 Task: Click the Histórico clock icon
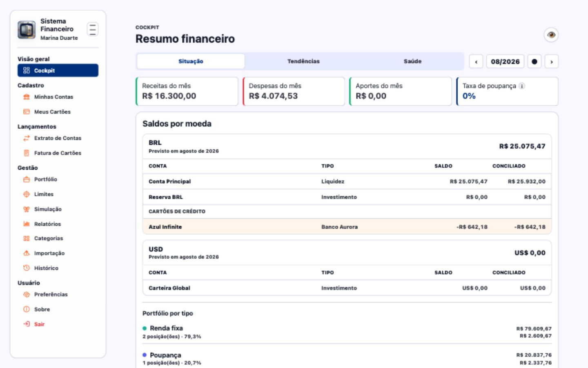[27, 268]
